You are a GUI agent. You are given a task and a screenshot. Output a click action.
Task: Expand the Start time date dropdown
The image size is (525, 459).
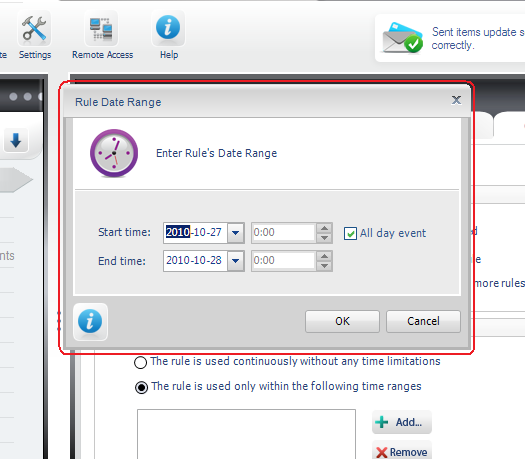coord(236,233)
